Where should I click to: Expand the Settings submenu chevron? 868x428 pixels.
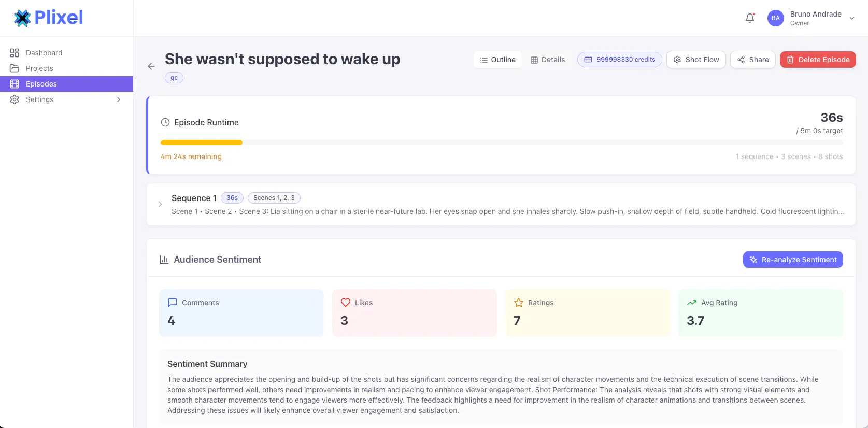pos(119,99)
